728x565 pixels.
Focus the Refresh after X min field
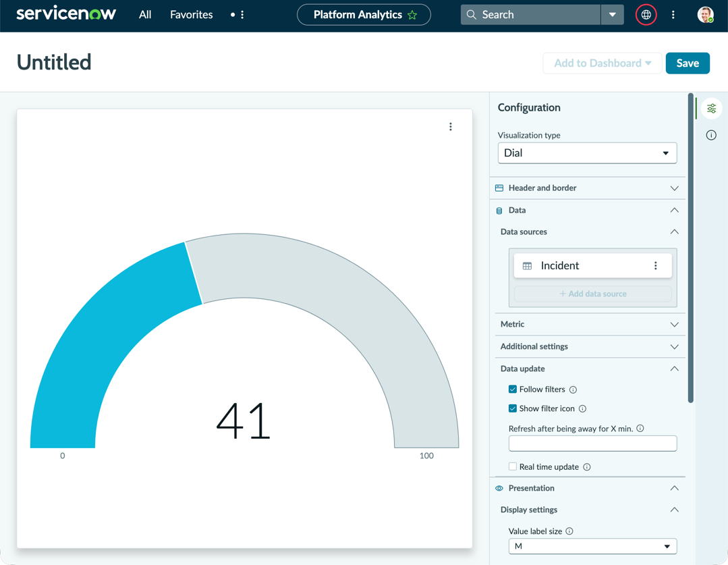(593, 443)
